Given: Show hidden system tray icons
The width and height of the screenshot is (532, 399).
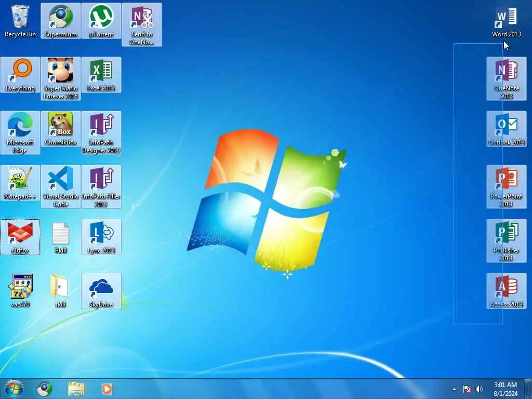Looking at the screenshot, I should tap(454, 389).
